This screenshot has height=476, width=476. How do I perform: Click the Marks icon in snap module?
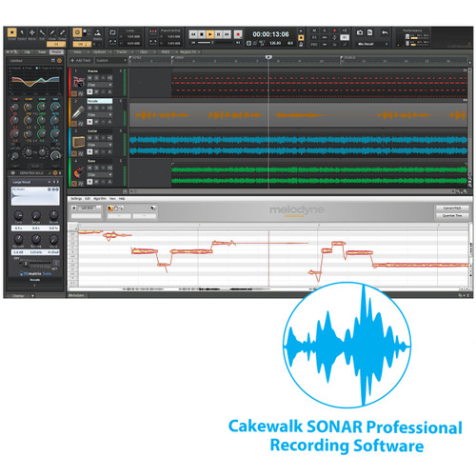pyautogui.click(x=97, y=33)
